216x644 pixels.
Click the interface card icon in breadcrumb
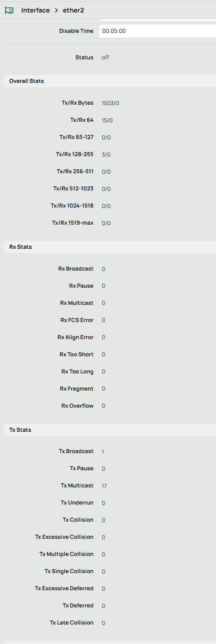click(x=9, y=10)
